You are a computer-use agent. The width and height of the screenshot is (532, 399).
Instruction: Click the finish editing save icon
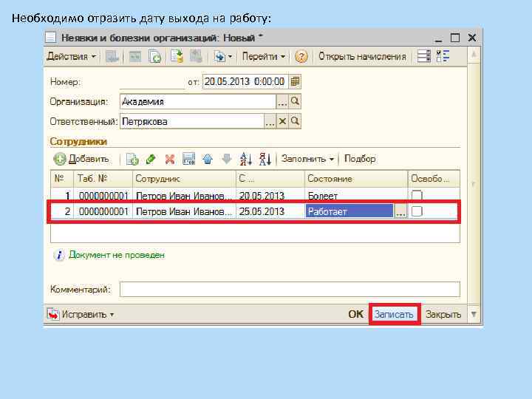pyautogui.click(x=188, y=159)
